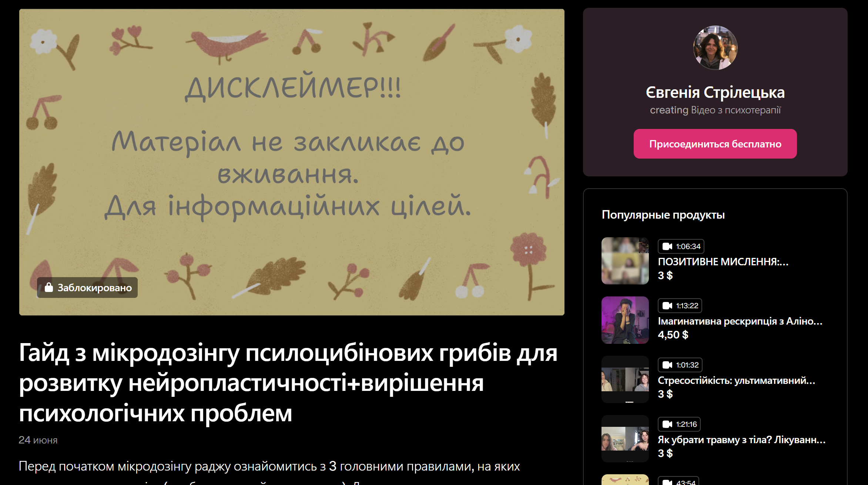This screenshot has width=868, height=485.
Task: Click ПОЗИТИВНЕ МИСЛЕННЯ video thumbnail
Action: 625,261
